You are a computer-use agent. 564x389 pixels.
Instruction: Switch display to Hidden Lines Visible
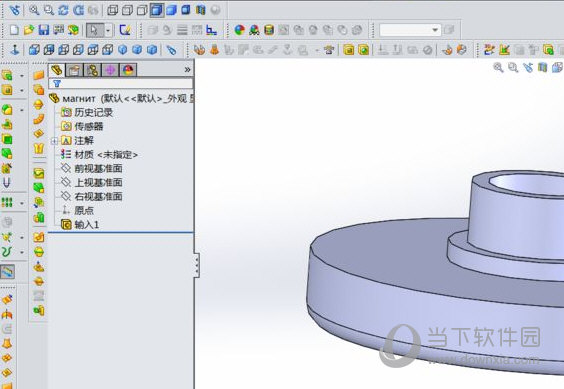click(127, 10)
